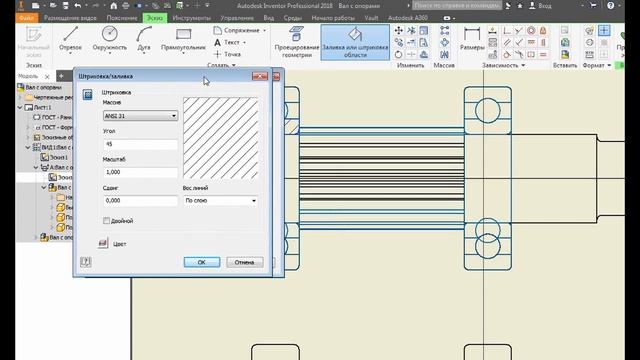640x360 pixels.
Task: Click the Угол angle input field
Action: click(x=140, y=144)
